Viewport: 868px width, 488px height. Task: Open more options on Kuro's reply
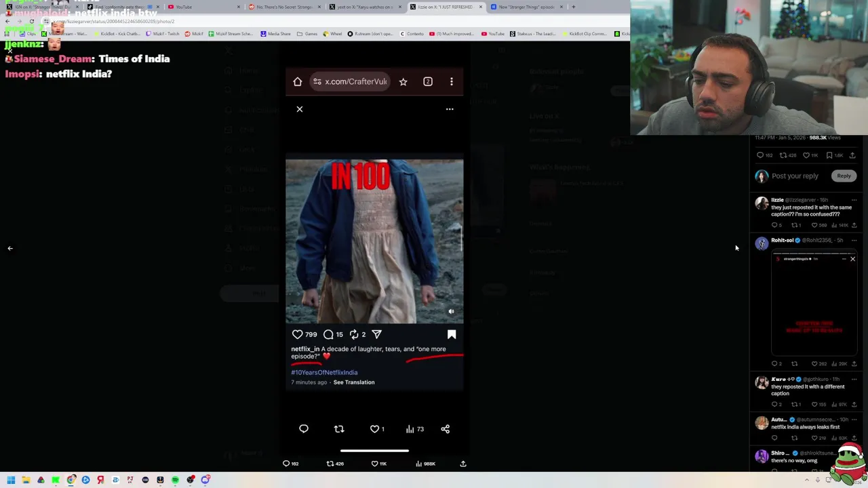click(x=854, y=379)
